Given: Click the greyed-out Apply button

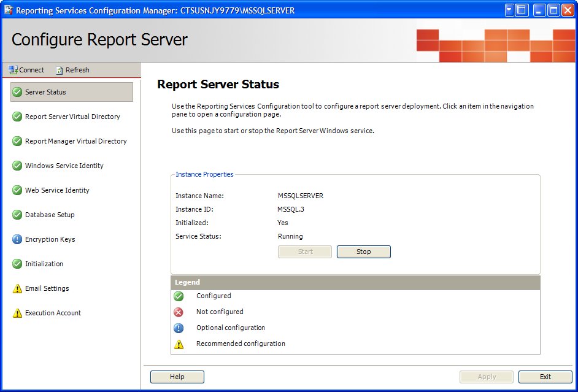Looking at the screenshot, I should click(487, 377).
